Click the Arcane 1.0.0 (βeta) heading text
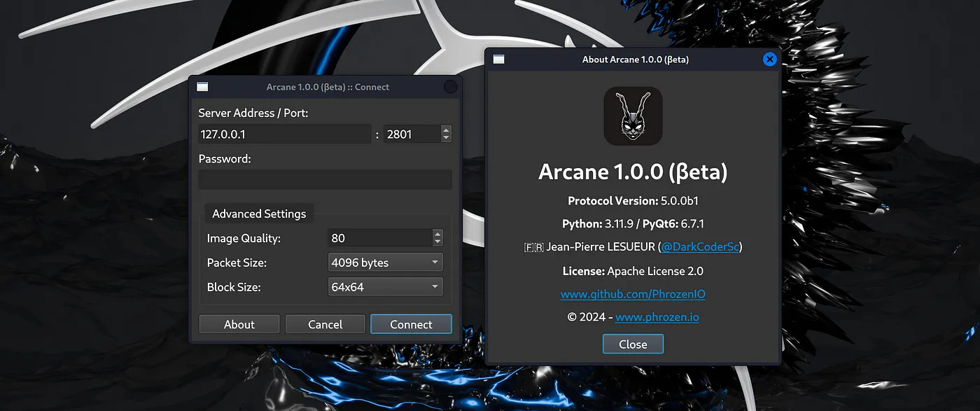 pyautogui.click(x=633, y=172)
